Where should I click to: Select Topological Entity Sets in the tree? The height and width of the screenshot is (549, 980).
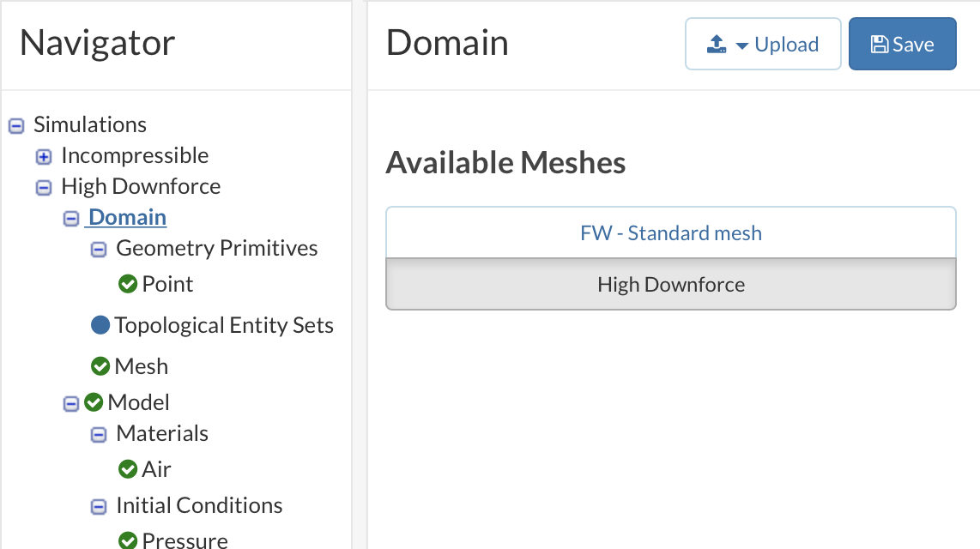click(x=224, y=325)
